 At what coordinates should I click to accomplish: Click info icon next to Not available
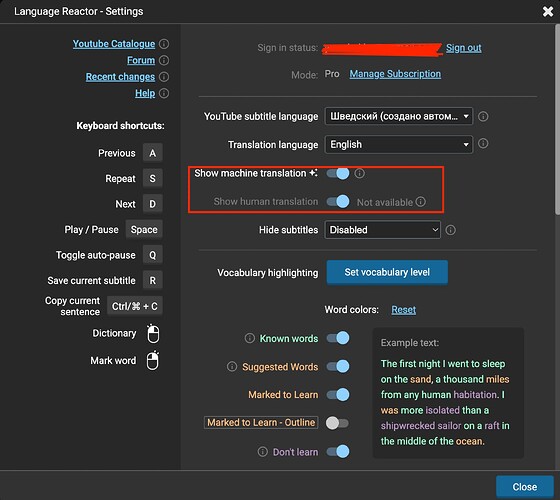tap(421, 202)
